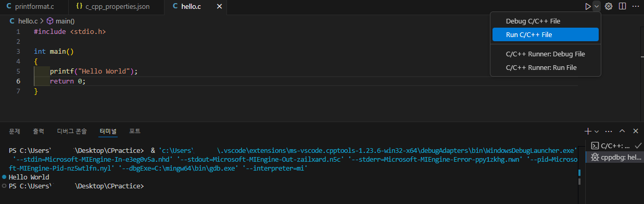
Task: Click main() symbol in the breadcrumb
Action: (65, 21)
